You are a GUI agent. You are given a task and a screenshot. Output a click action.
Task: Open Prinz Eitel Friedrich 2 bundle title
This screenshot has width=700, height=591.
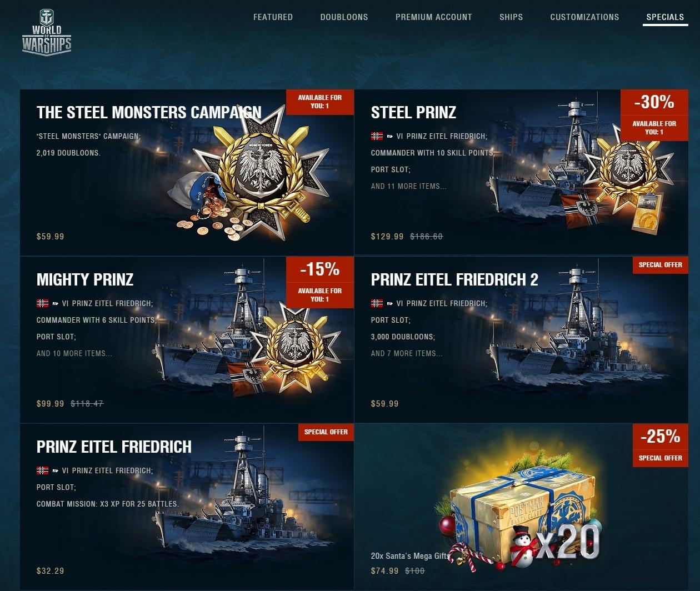[x=454, y=279]
